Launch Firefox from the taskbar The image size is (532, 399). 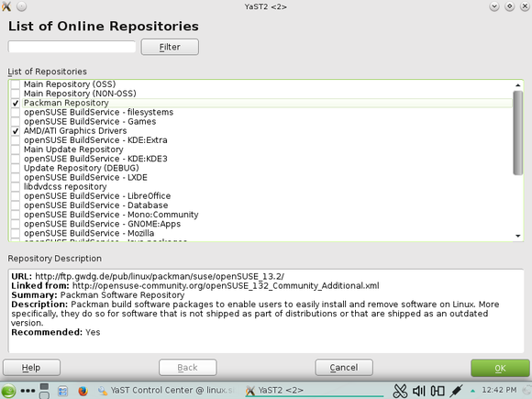83,391
